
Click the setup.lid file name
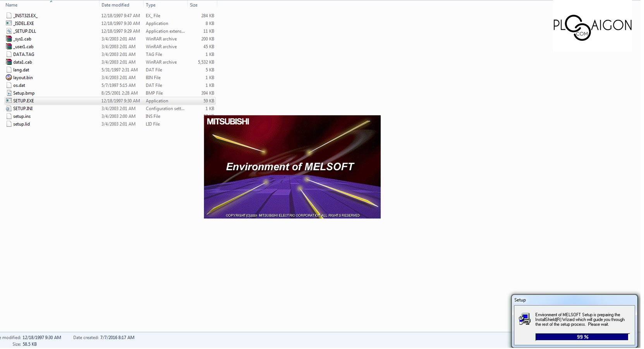[21, 124]
